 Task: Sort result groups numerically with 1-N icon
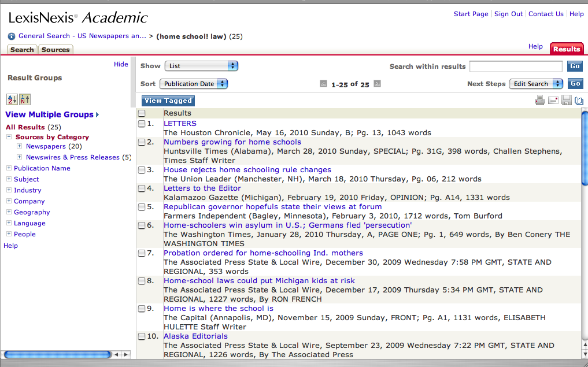click(25, 99)
